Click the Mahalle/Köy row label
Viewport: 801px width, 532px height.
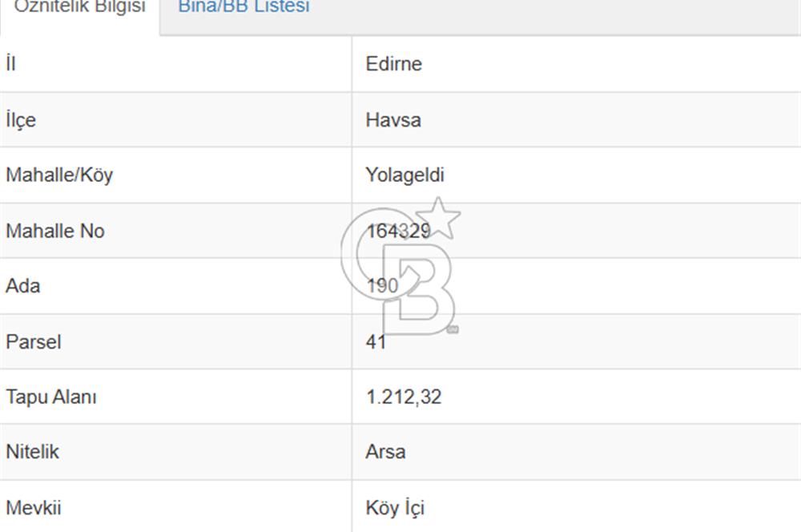coord(60,175)
